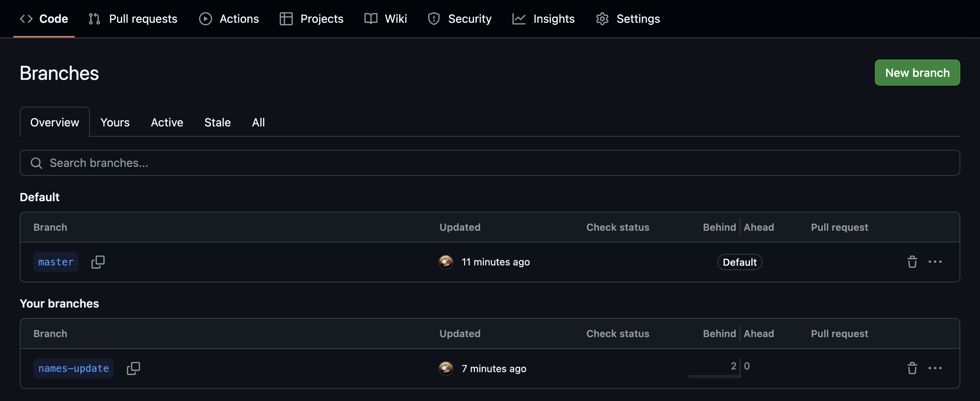The width and height of the screenshot is (980, 401).
Task: Open the master branch link
Action: coord(55,262)
